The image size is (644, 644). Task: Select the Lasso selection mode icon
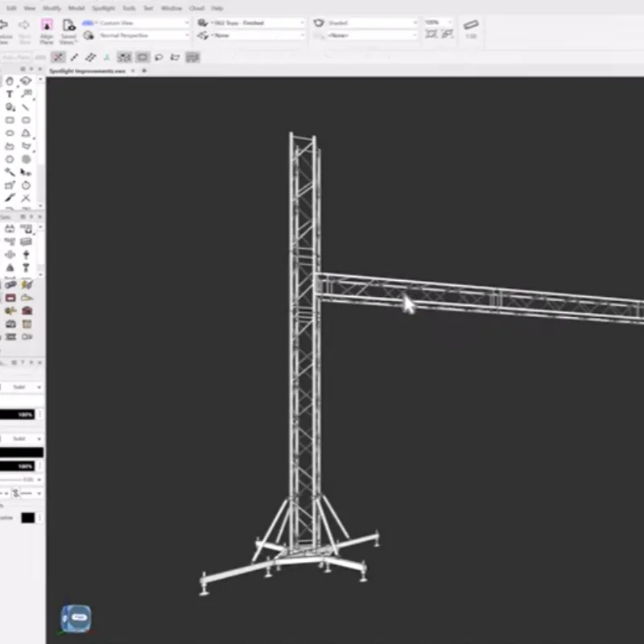159,56
